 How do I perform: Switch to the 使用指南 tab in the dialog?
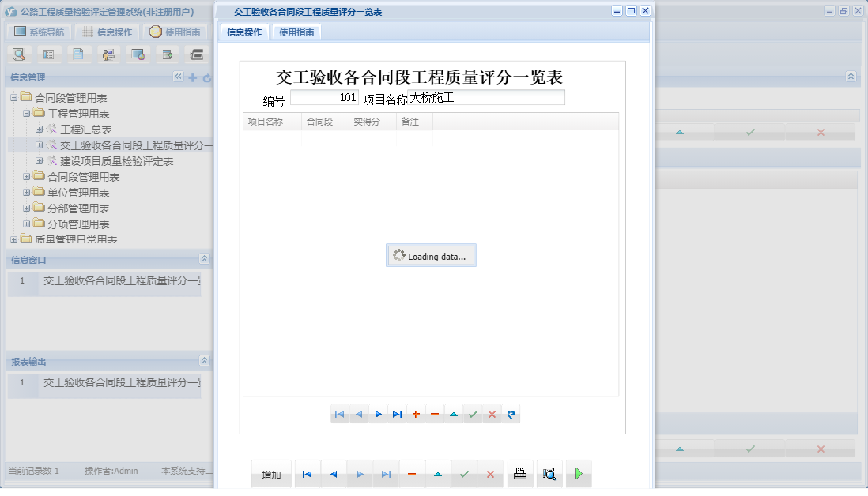296,32
